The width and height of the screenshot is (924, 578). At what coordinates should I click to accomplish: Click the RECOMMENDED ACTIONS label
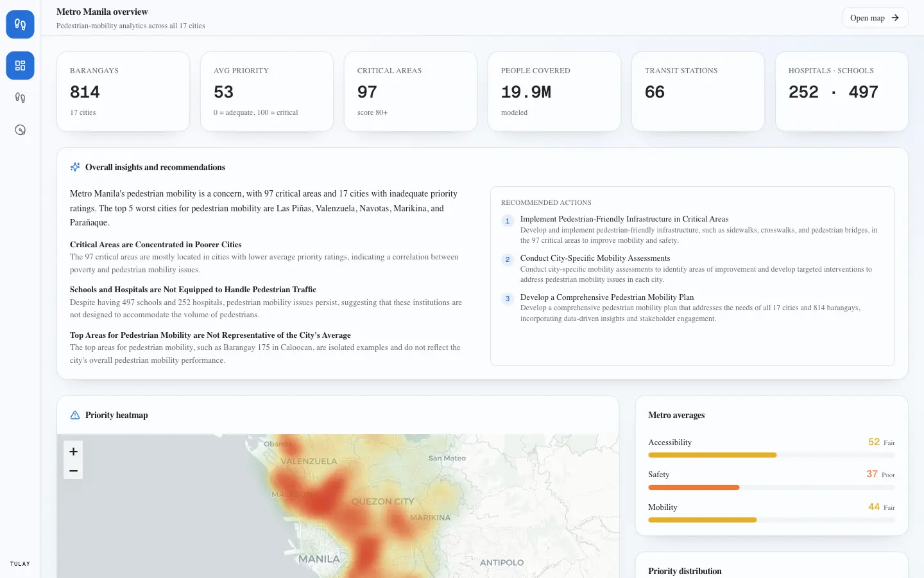[546, 202]
